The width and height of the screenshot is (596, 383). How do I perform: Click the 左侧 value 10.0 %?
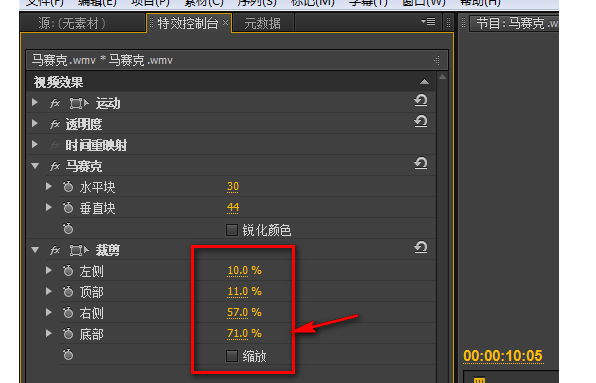(244, 271)
